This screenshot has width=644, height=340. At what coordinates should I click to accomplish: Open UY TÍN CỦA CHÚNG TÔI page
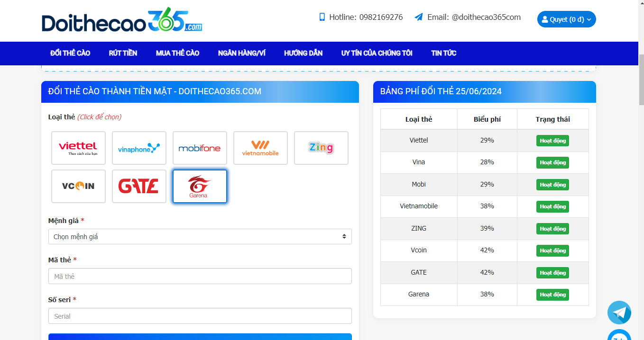(x=377, y=53)
